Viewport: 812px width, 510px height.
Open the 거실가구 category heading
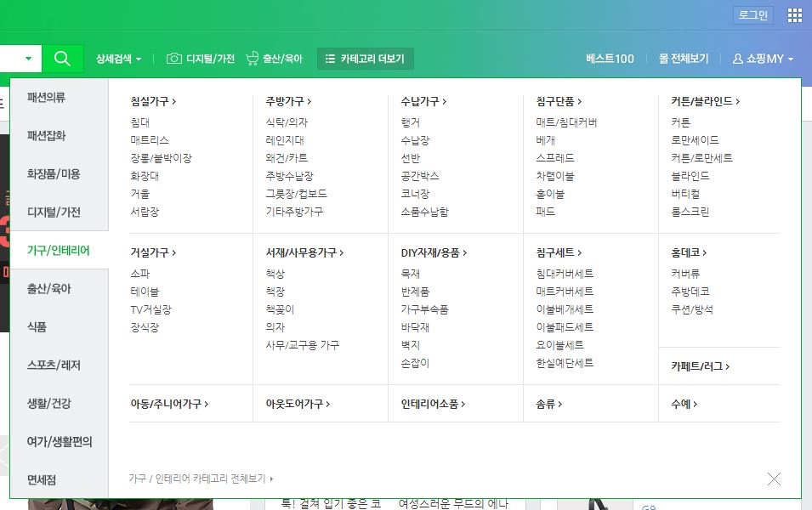click(153, 252)
